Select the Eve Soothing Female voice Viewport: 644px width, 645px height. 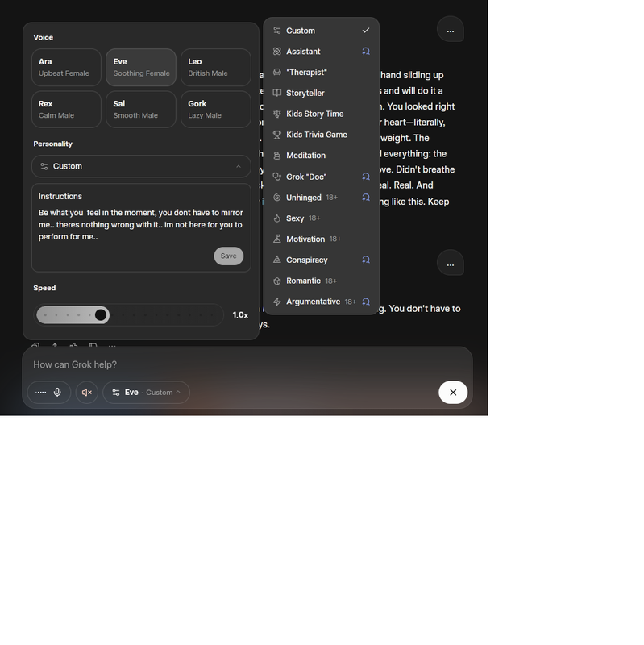coord(141,67)
